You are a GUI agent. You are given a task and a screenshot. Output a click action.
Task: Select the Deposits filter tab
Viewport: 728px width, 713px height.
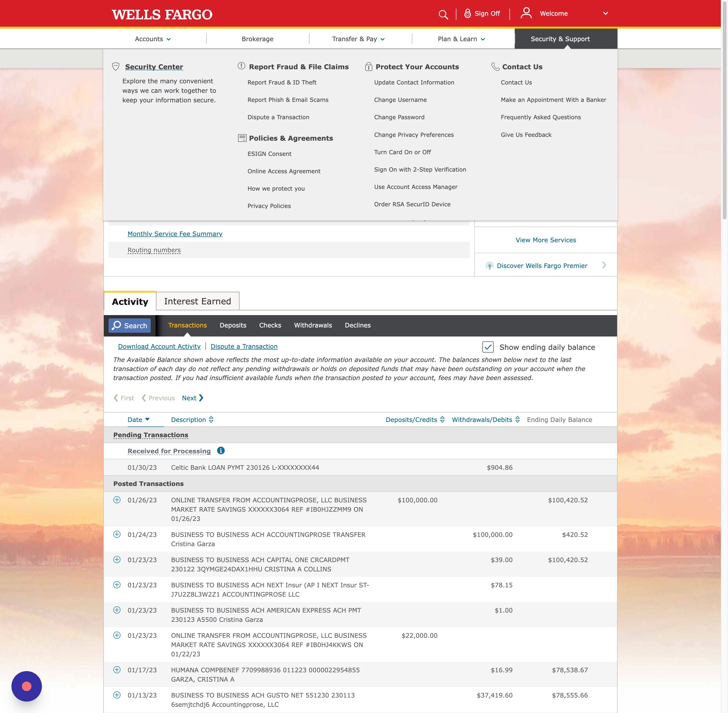click(233, 325)
